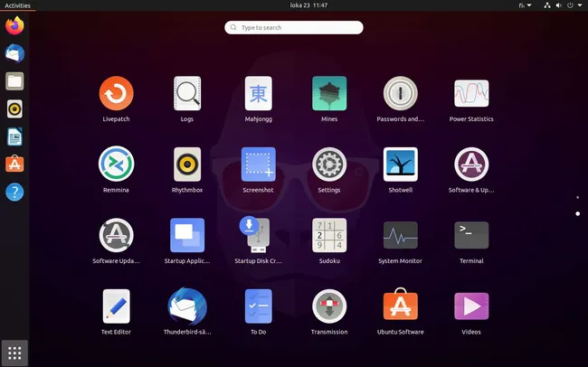Open Firefox from the dock
Screen dimensions: 588x367
[x=14, y=25]
